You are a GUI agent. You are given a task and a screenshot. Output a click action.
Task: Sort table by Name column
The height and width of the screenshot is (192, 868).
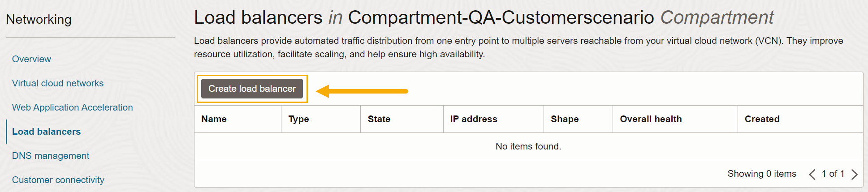(x=214, y=119)
